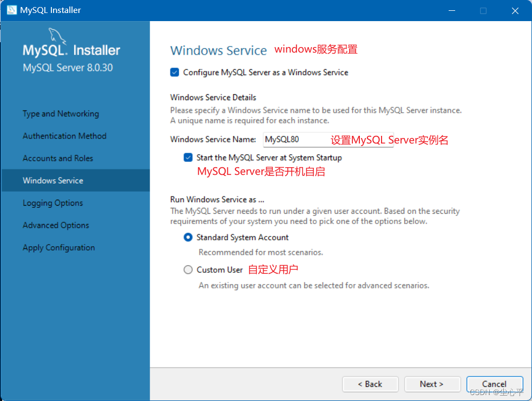
Task: Close the MySQL Installer window
Action: coord(515,10)
